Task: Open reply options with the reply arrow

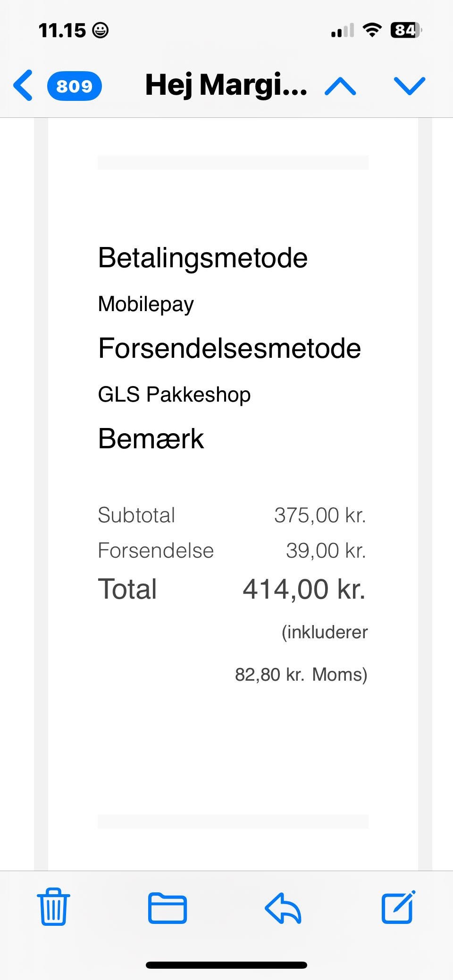Action: tap(283, 907)
